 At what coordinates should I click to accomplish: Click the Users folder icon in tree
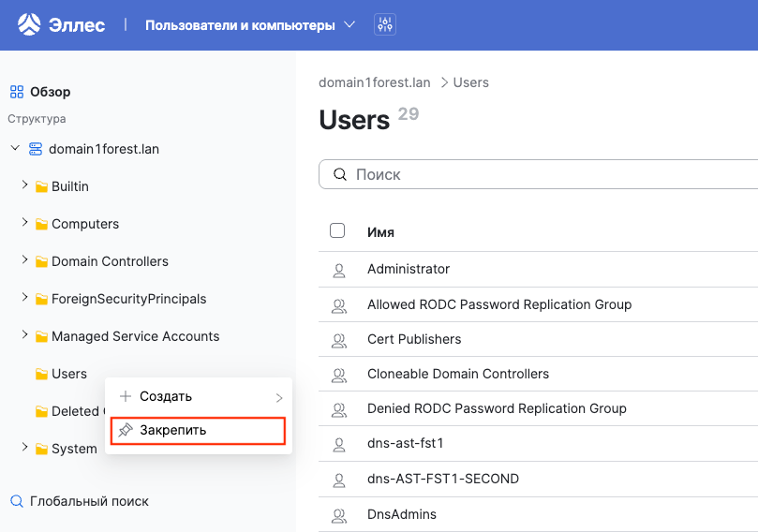click(41, 375)
